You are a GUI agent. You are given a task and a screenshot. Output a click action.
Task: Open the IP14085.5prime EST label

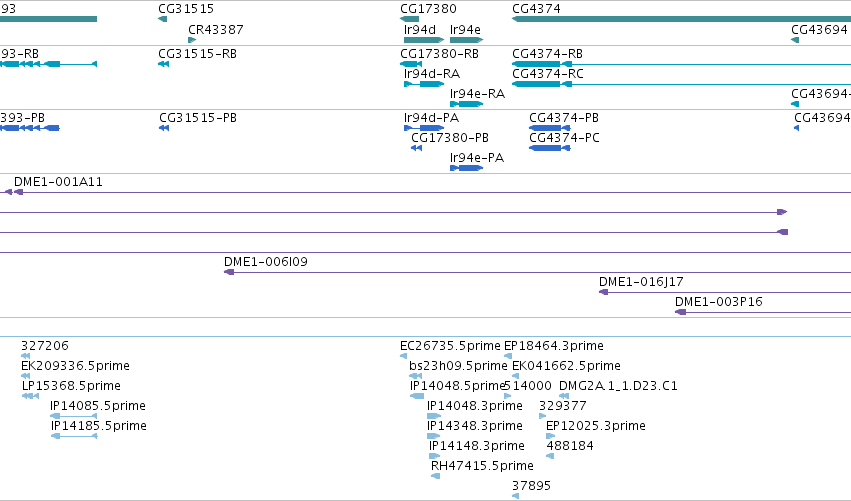(x=98, y=406)
